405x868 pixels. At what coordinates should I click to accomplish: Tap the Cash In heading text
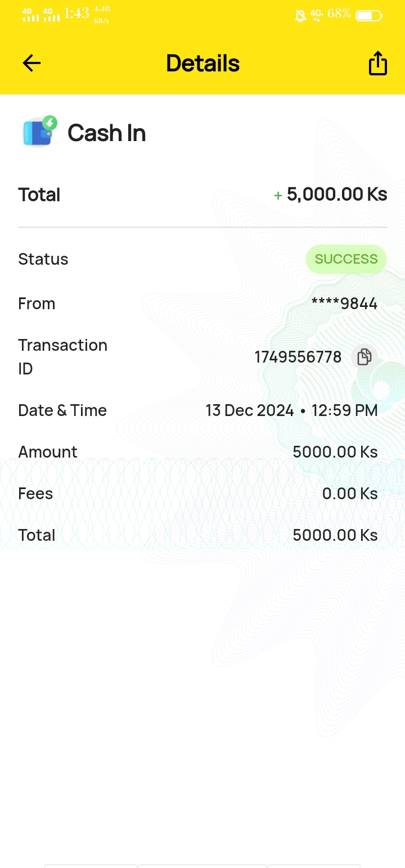pos(107,133)
